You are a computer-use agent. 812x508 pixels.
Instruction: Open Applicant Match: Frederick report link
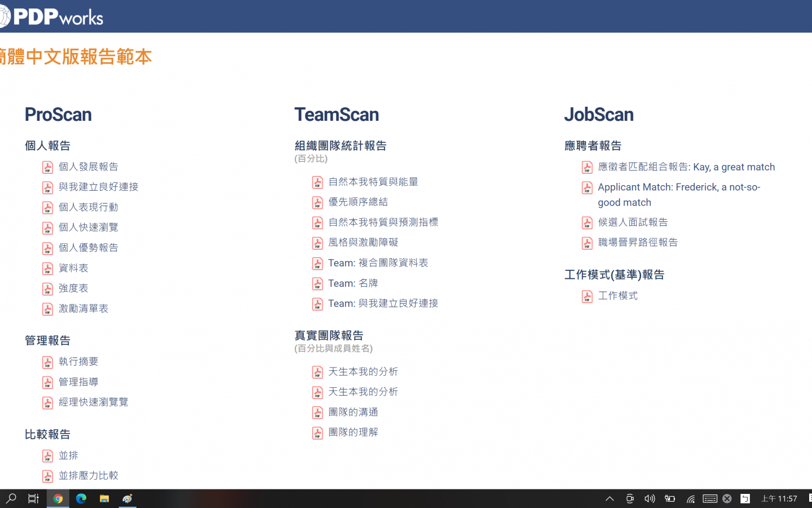tap(679, 195)
